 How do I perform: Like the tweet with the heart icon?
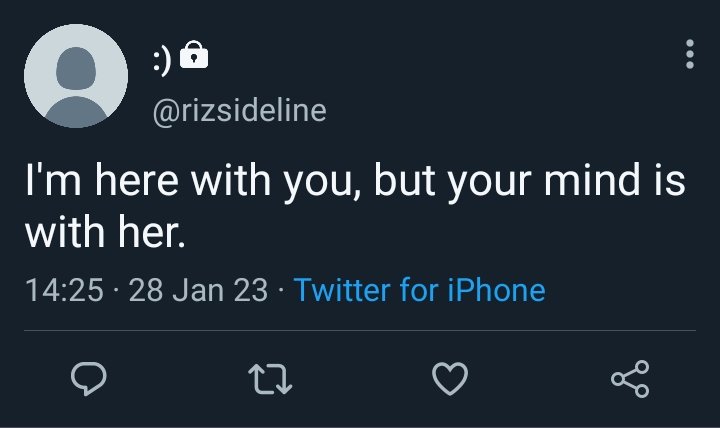tap(450, 379)
